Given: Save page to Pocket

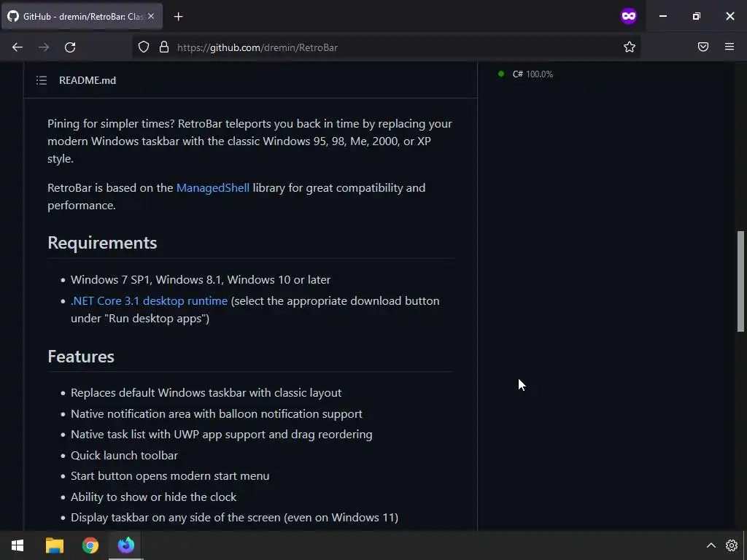Looking at the screenshot, I should point(703,47).
